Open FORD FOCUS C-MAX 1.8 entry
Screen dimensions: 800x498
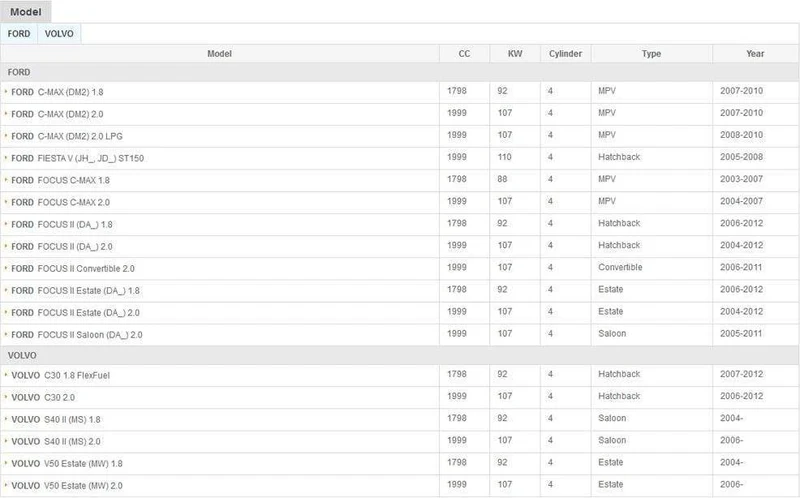tap(60, 180)
